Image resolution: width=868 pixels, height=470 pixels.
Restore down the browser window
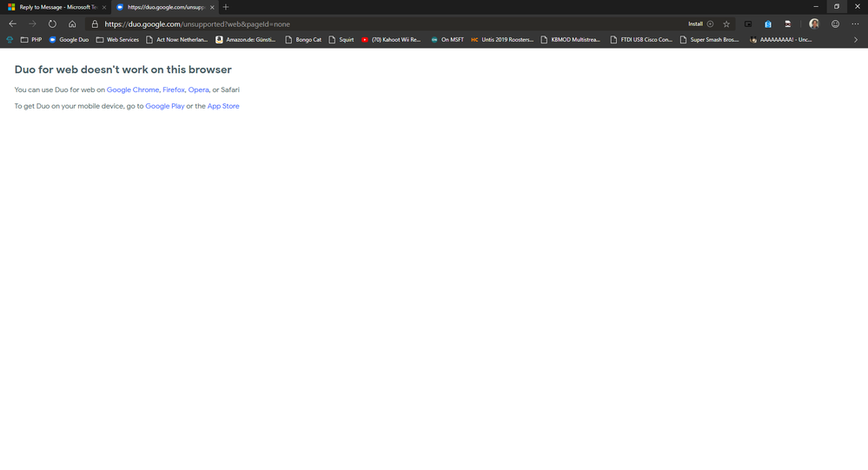[837, 7]
